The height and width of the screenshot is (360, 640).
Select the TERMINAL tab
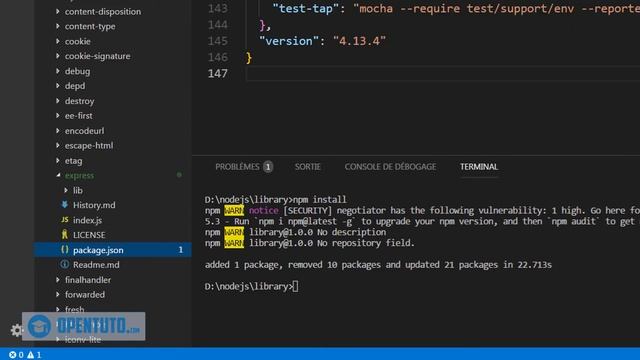click(479, 167)
